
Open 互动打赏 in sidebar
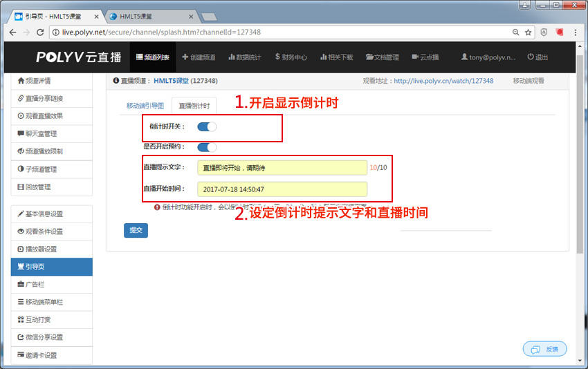pos(51,319)
